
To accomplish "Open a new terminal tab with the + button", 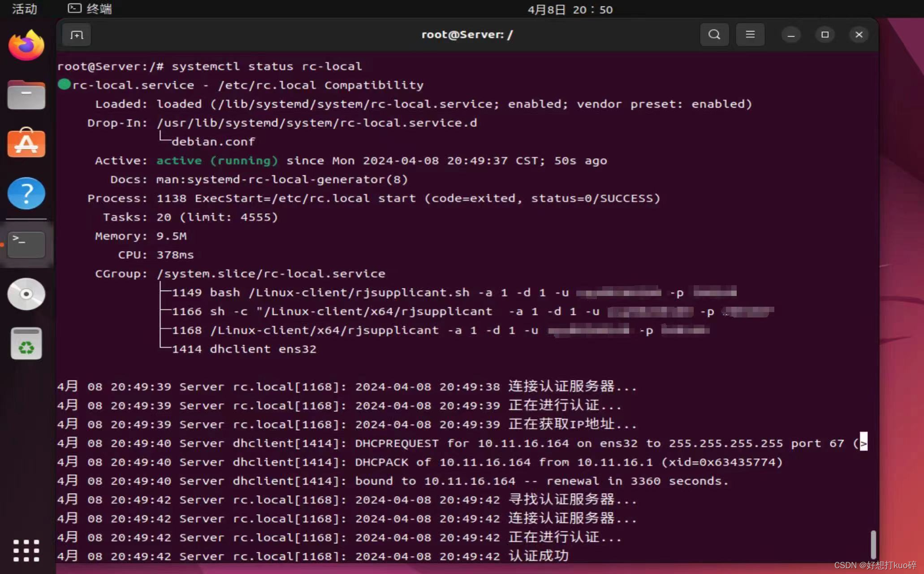I will [76, 35].
